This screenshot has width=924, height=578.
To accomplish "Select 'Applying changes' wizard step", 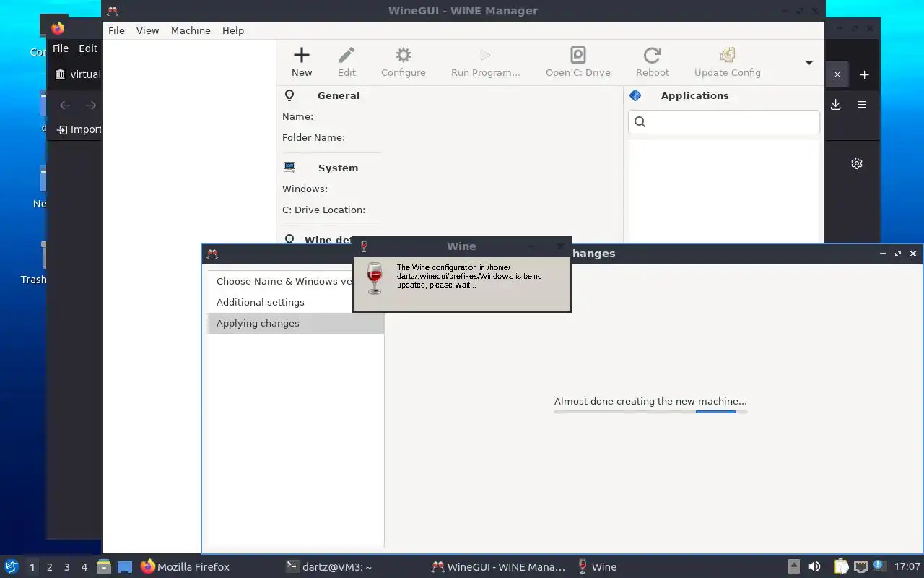I will [296, 323].
